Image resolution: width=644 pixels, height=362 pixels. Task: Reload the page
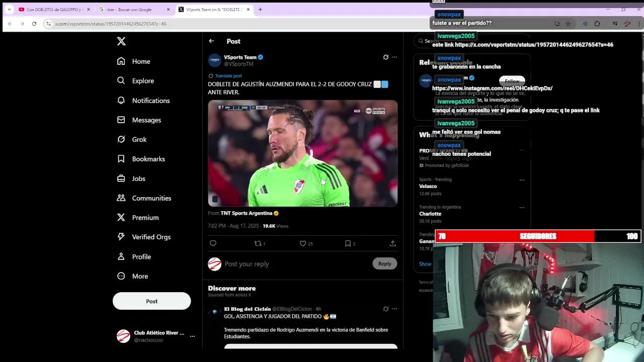point(34,24)
